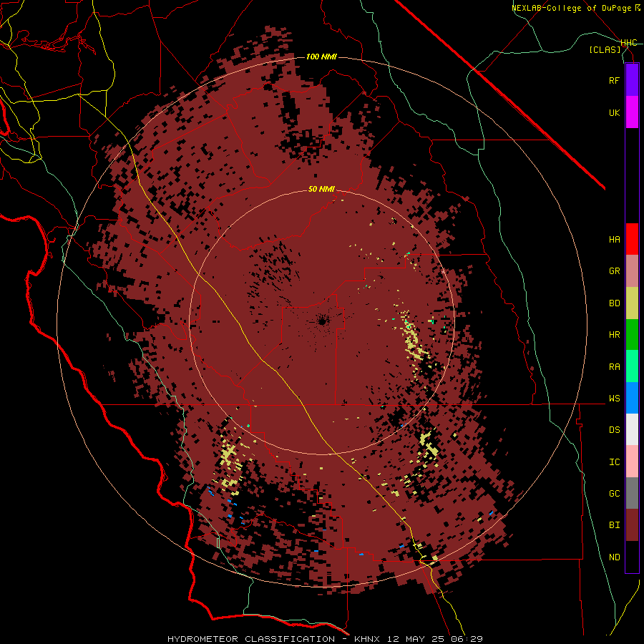Click the BI legend label
This screenshot has height=644, width=644.
coord(615,525)
